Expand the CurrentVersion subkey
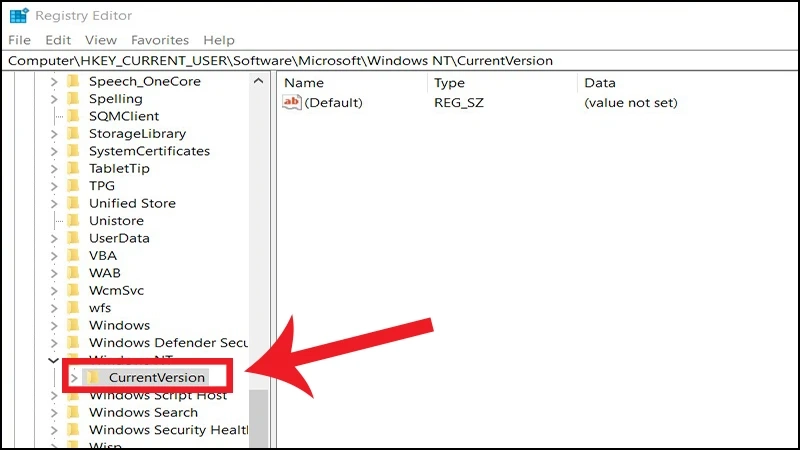Screen dimensions: 800x450 coord(74,378)
